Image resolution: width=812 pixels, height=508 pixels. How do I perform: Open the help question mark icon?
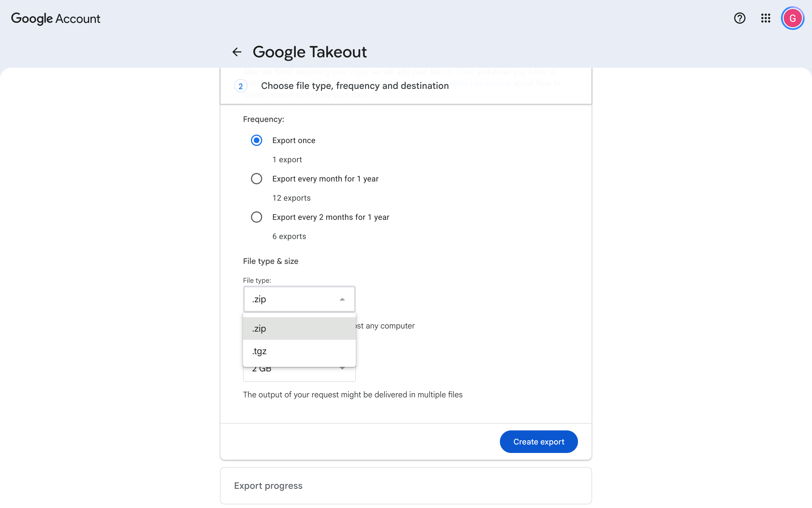pos(740,18)
